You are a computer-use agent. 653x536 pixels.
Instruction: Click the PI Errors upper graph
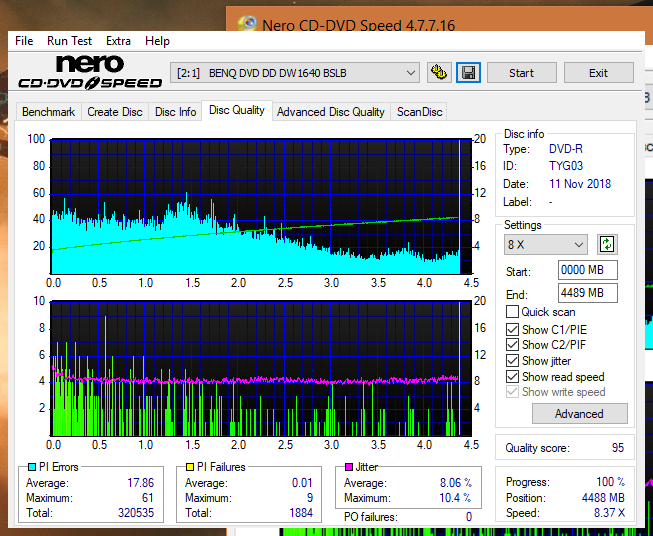(x=261, y=207)
